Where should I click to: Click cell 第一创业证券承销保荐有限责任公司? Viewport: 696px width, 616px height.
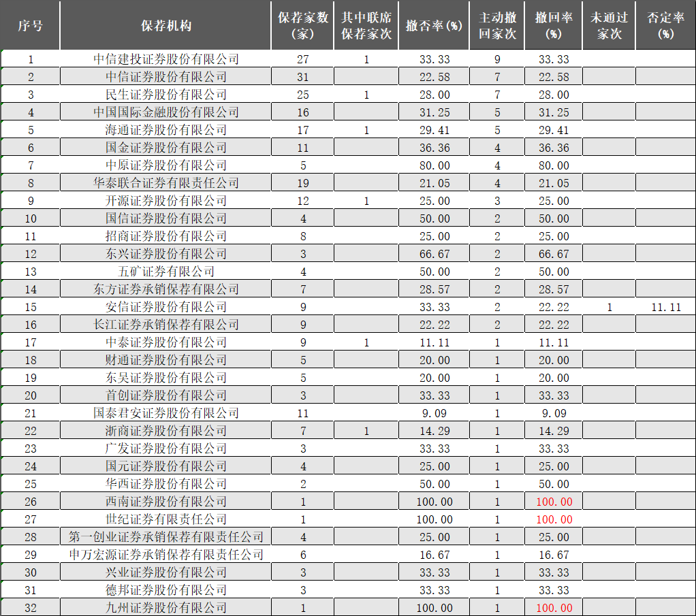pyautogui.click(x=165, y=537)
